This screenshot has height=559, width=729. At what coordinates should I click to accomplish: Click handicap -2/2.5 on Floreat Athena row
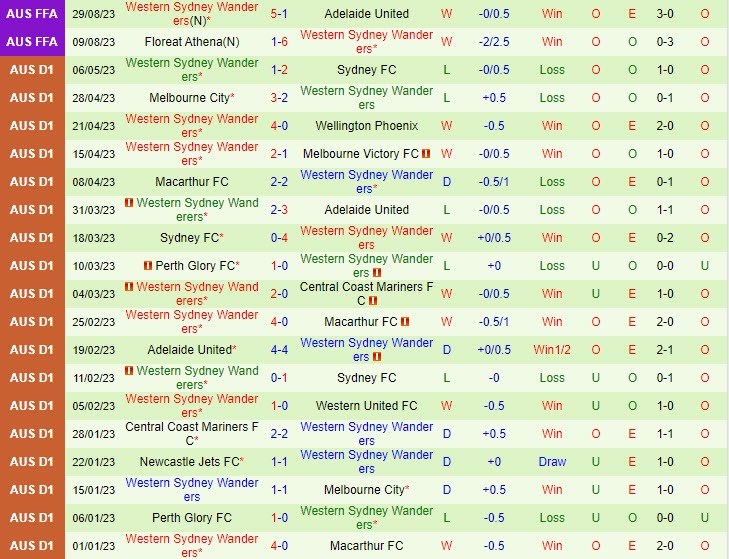[x=494, y=42]
